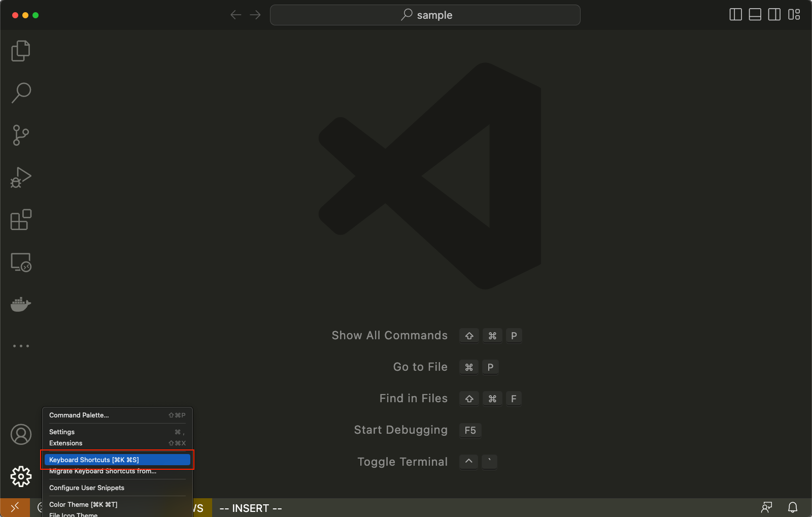The height and width of the screenshot is (517, 812).
Task: Open the Accounts icon
Action: tap(20, 434)
